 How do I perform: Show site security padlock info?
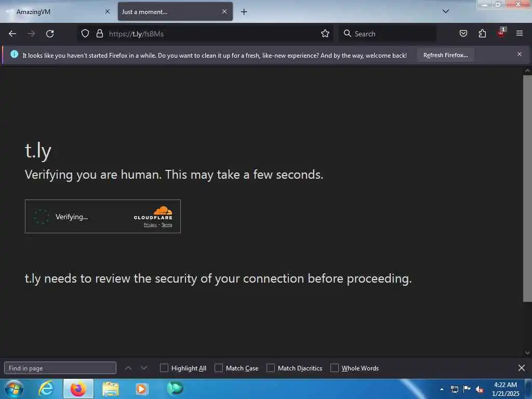[x=99, y=33]
